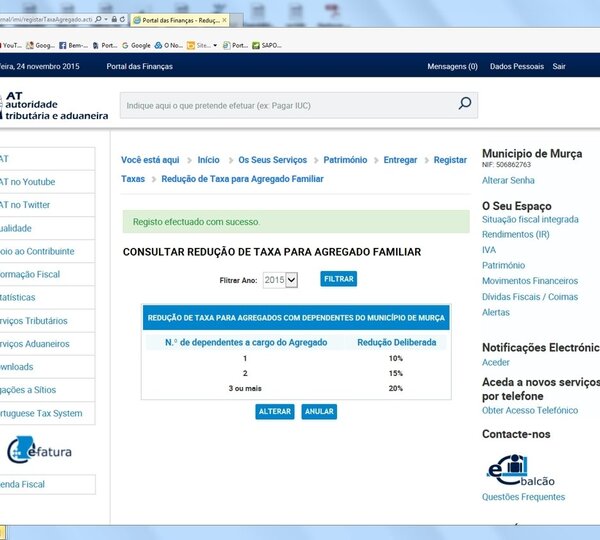600x540 pixels.
Task: Click the ALTERAR button
Action: (x=274, y=412)
